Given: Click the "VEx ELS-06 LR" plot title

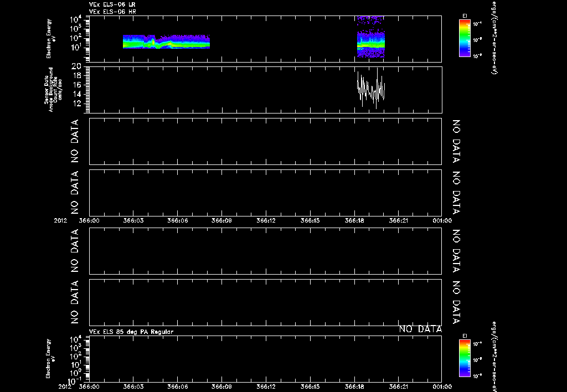Looking at the screenshot, I should click(x=112, y=4).
